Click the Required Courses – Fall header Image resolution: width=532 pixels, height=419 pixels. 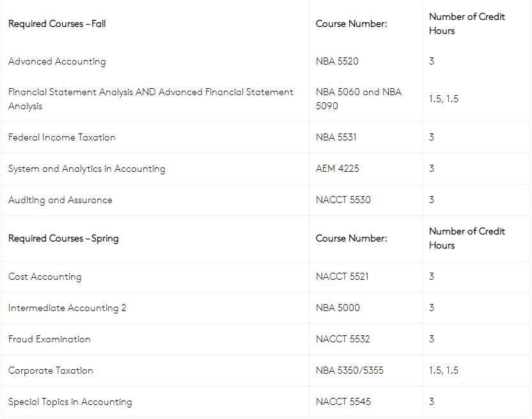point(57,24)
